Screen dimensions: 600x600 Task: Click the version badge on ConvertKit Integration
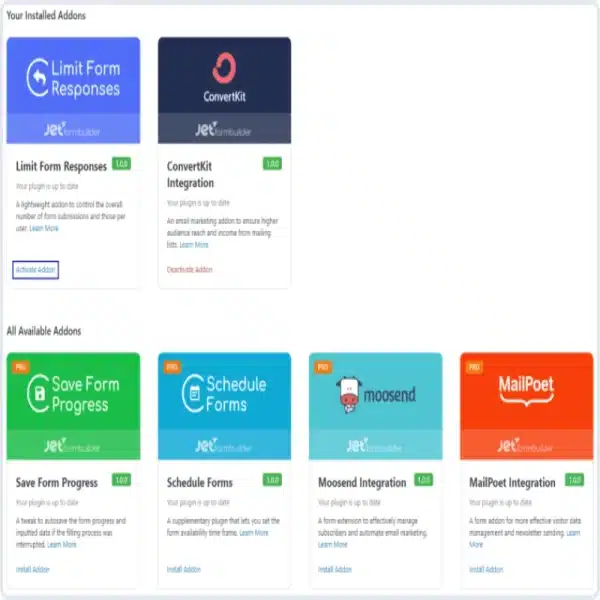click(x=272, y=164)
